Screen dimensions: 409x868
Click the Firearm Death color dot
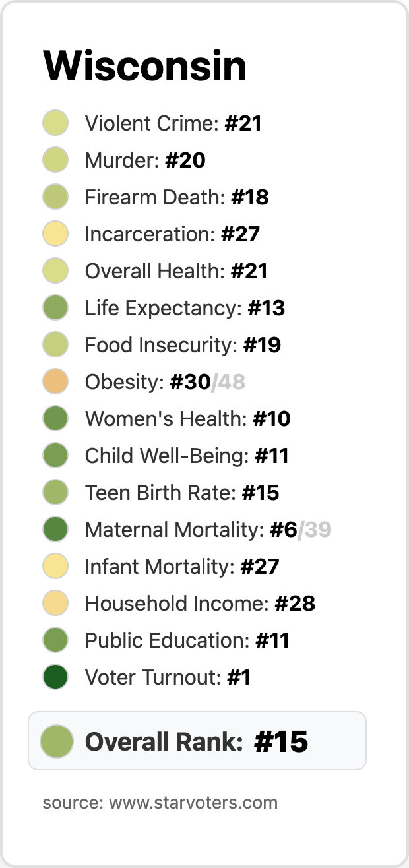click(x=55, y=197)
